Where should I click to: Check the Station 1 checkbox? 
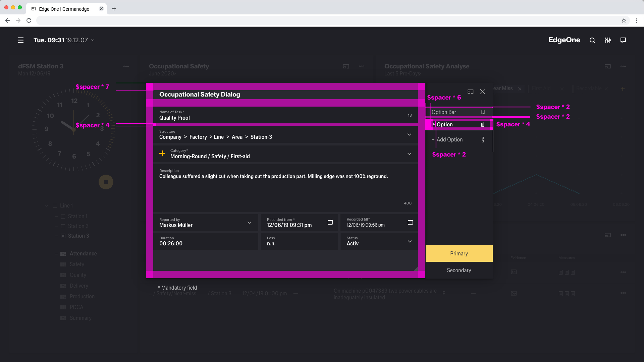pos(63,217)
